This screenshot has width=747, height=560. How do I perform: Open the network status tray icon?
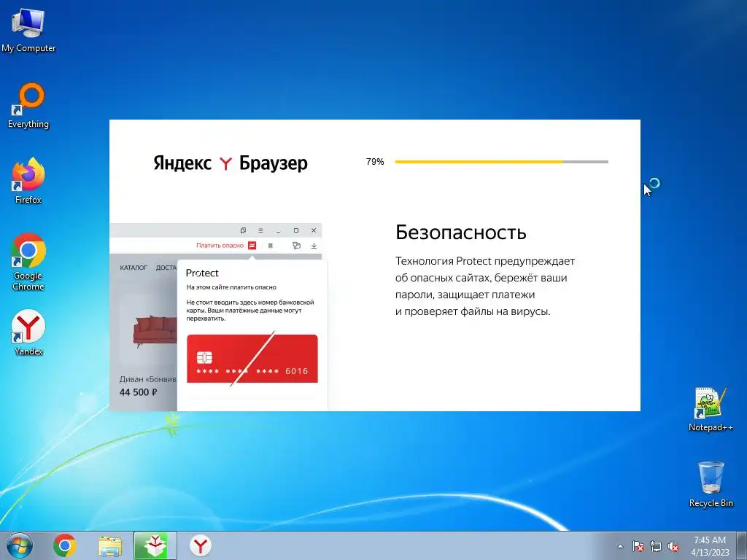coord(656,546)
